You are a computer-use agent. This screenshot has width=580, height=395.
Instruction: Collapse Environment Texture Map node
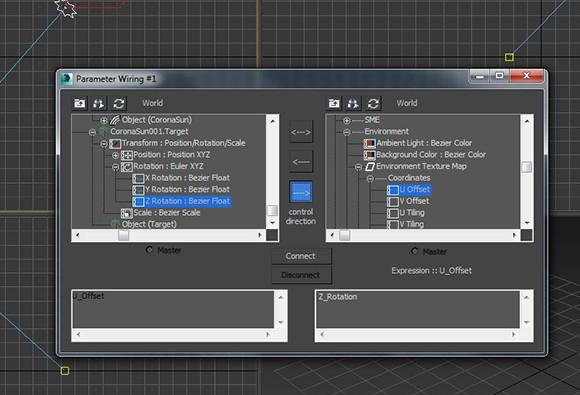(358, 167)
